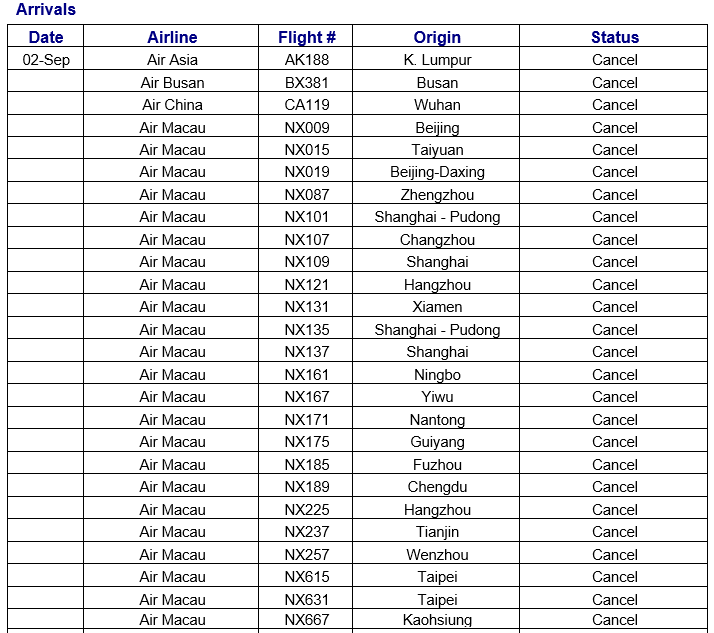Click the Origin column header

(437, 37)
